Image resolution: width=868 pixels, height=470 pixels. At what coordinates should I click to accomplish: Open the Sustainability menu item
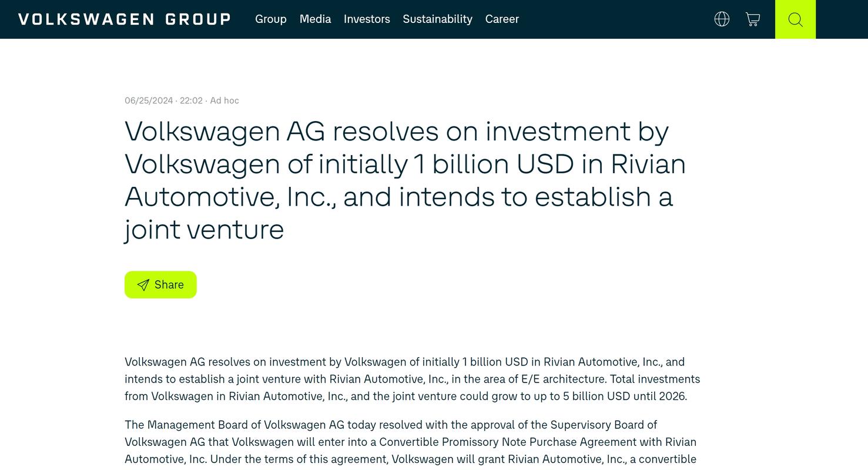pos(437,19)
